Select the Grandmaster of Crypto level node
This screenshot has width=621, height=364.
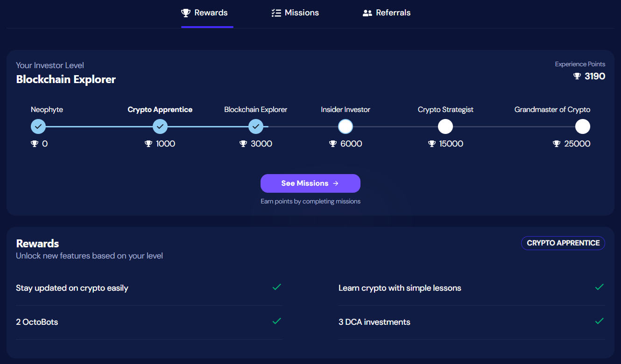pos(583,126)
